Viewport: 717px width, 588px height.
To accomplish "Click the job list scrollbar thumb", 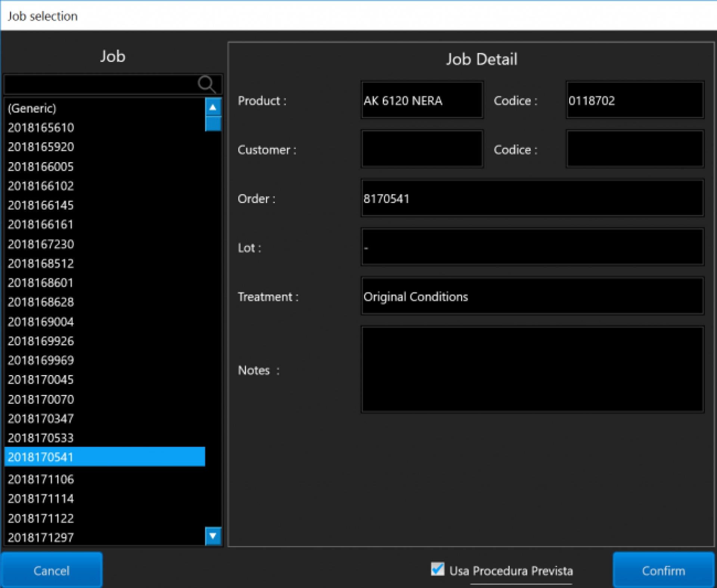I will click(x=213, y=124).
